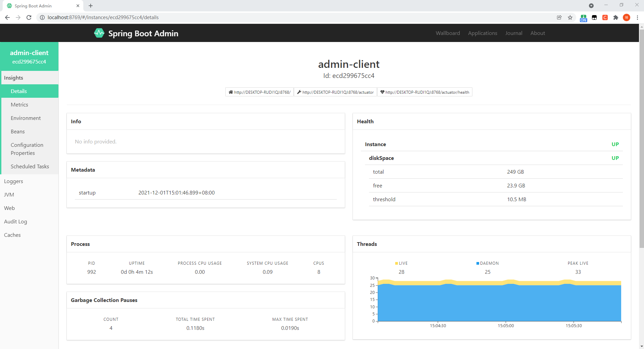Screen dimensions: 644x349
Task: Expand the JVM section
Action: tap(29, 194)
